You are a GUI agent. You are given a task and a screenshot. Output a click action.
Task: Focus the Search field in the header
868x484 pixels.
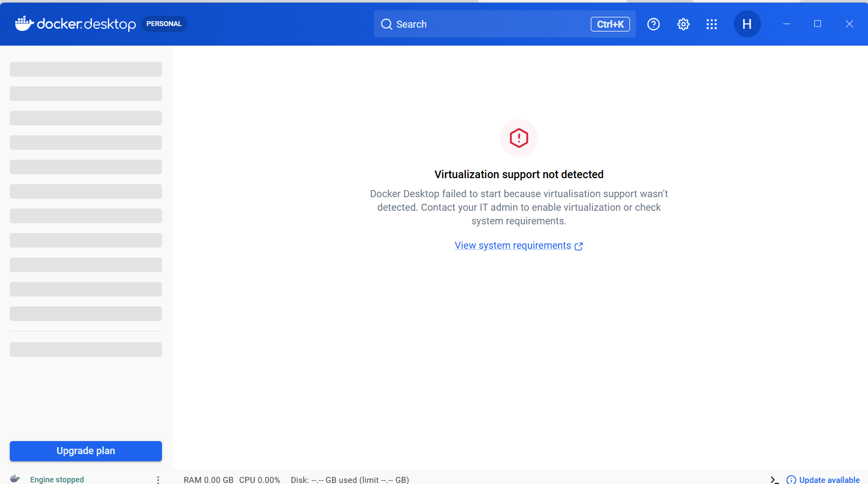tap(505, 24)
